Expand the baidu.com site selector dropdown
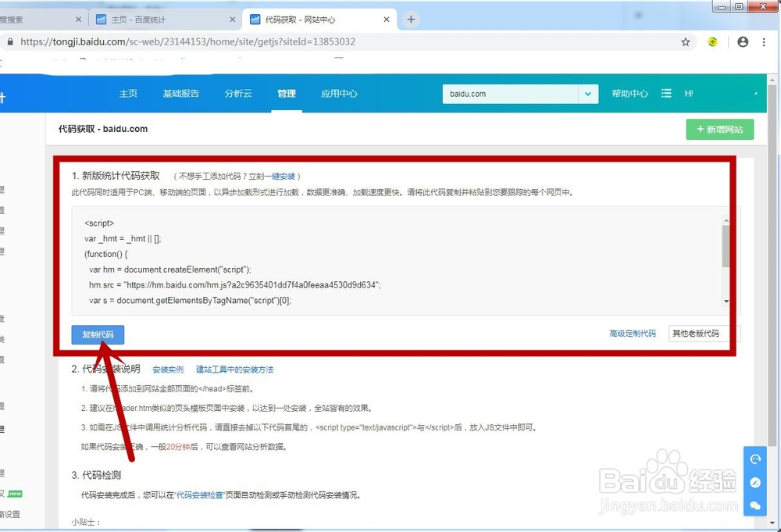Viewport: 781px width, 532px height. [x=588, y=93]
